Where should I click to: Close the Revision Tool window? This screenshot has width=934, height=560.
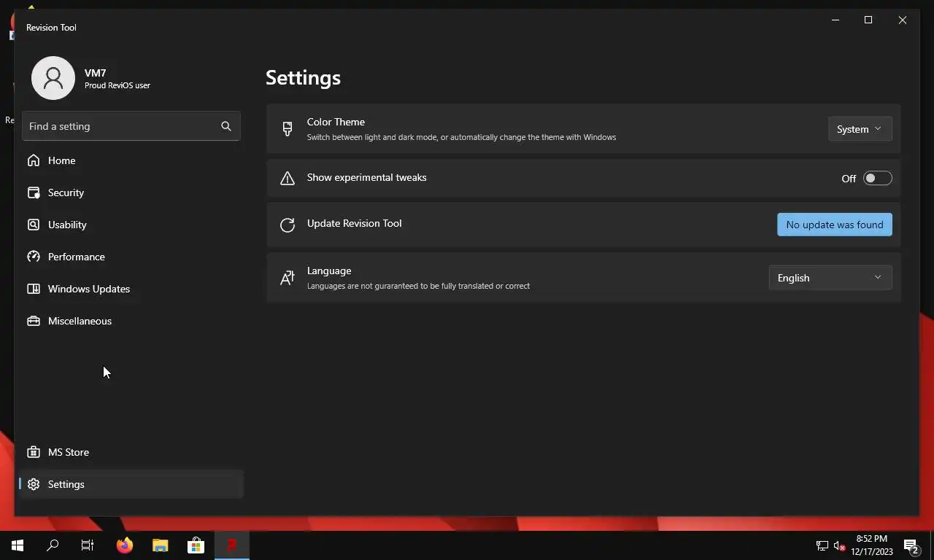click(x=903, y=20)
